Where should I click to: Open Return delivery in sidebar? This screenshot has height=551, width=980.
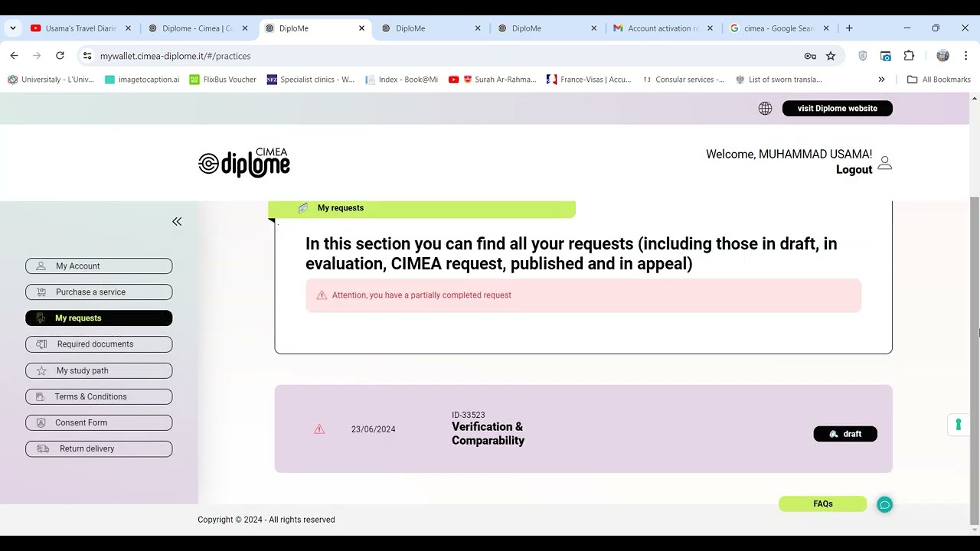click(99, 448)
